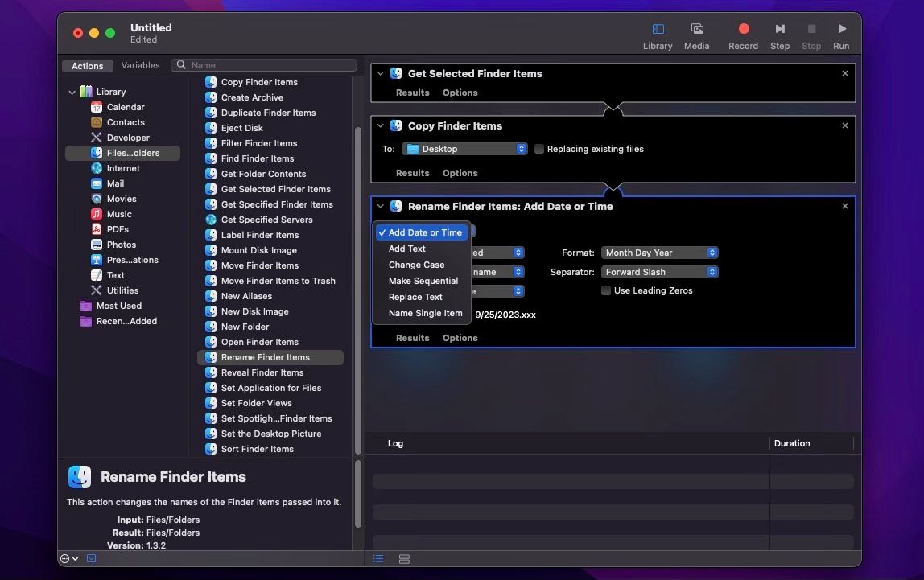Enable Replacing existing files checkbox
Screen dimensions: 924x580
click(x=538, y=149)
